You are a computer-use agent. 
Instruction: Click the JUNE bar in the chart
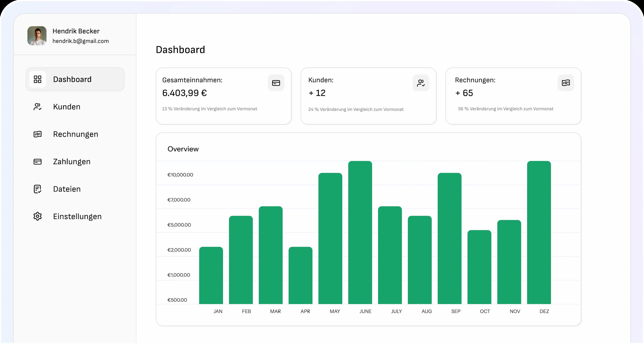point(360,232)
